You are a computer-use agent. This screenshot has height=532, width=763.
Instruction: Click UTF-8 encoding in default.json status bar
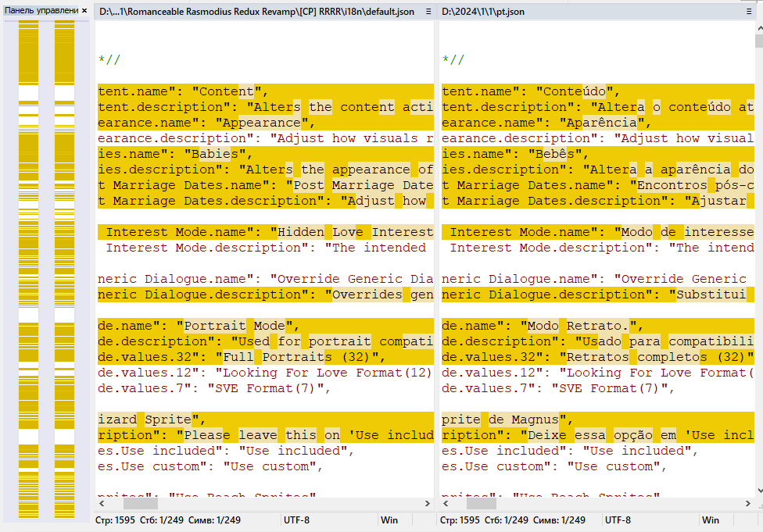pos(296,520)
